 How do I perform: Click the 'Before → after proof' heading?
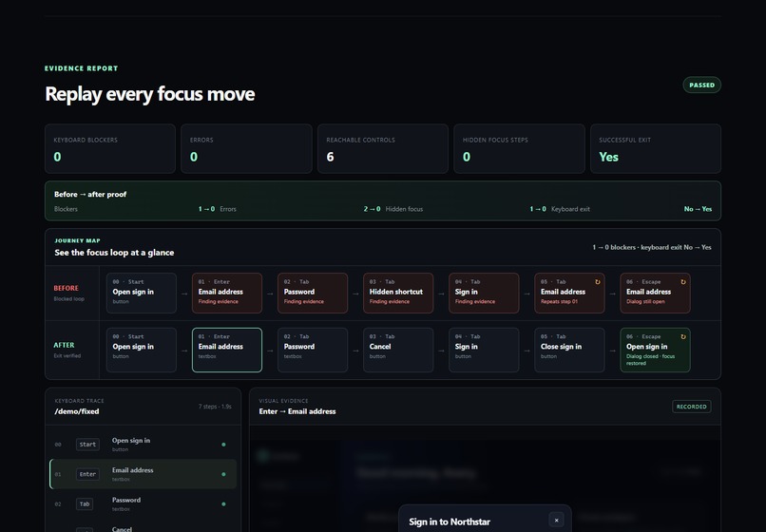point(90,195)
